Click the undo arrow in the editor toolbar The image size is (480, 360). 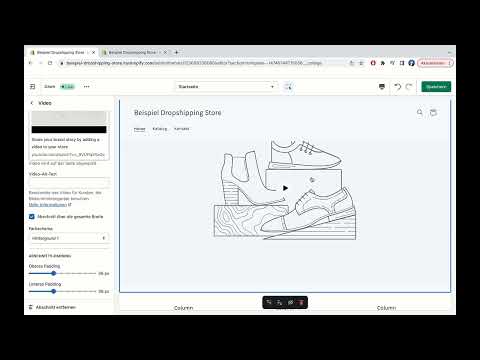(397, 87)
